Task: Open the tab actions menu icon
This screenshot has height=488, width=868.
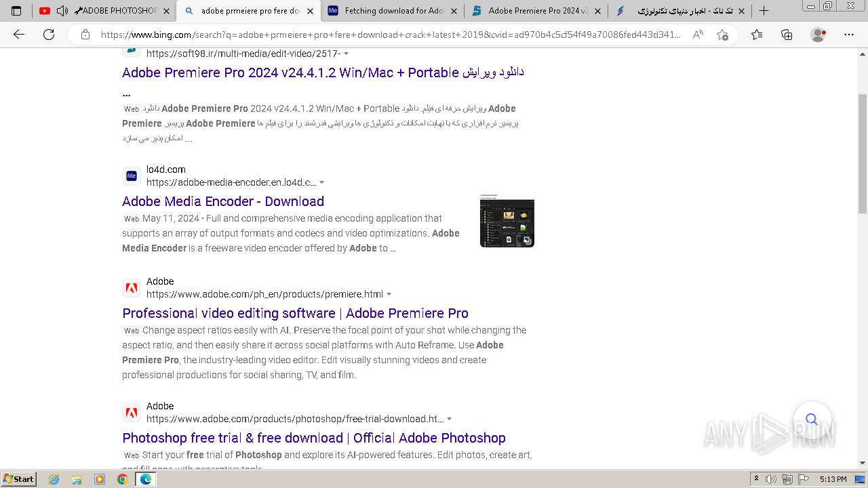Action: (x=16, y=11)
